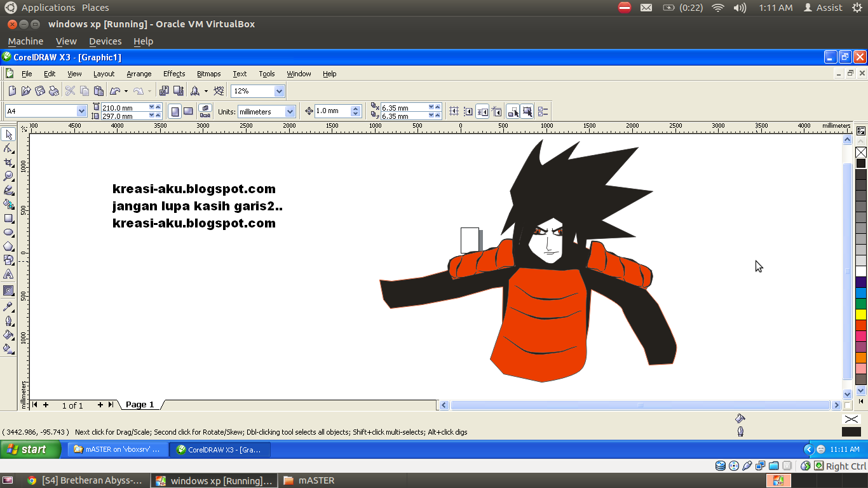Open the zoom level 12% dropdown
The height and width of the screenshot is (488, 868).
pos(279,91)
